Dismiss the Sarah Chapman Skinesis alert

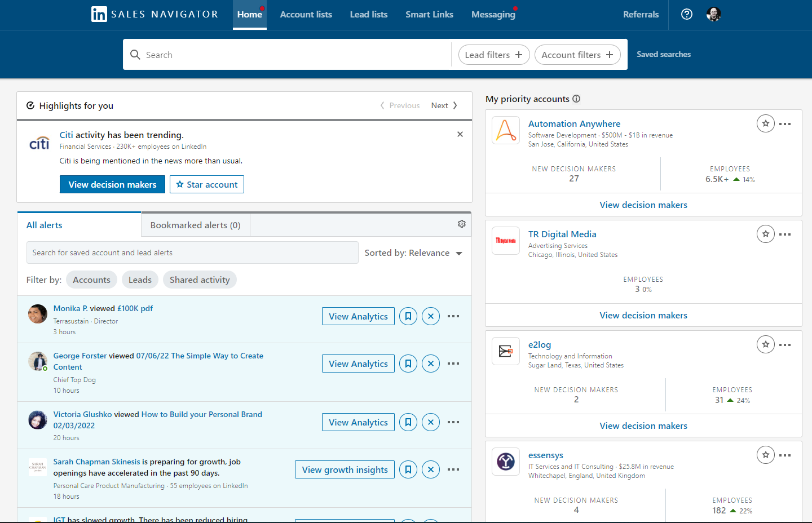tap(431, 469)
